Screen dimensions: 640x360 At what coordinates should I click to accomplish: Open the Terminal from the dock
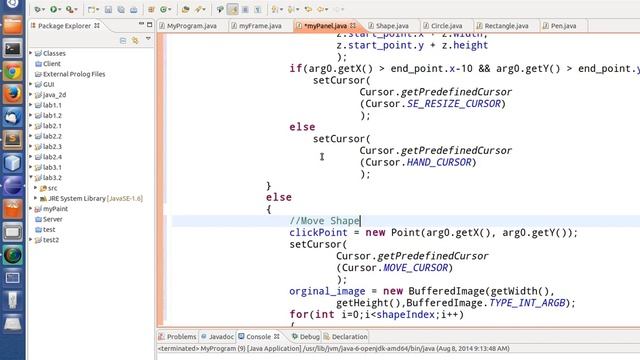click(13, 49)
